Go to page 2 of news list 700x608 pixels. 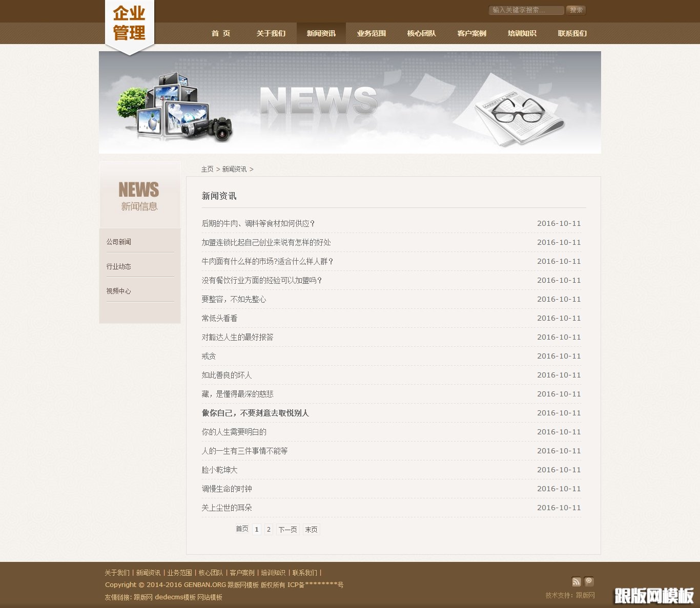coord(269,529)
